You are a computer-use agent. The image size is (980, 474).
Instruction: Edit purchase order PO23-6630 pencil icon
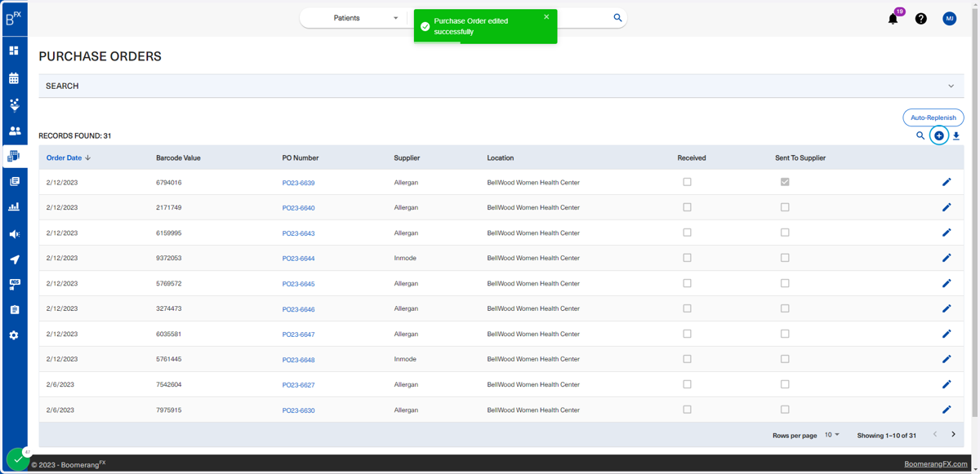pyautogui.click(x=947, y=410)
